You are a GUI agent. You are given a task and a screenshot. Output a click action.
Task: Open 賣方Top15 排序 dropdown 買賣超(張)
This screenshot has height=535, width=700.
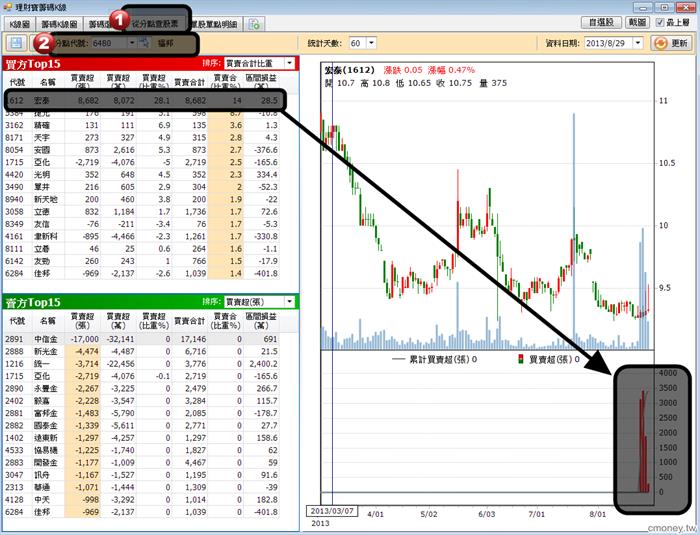tap(290, 302)
